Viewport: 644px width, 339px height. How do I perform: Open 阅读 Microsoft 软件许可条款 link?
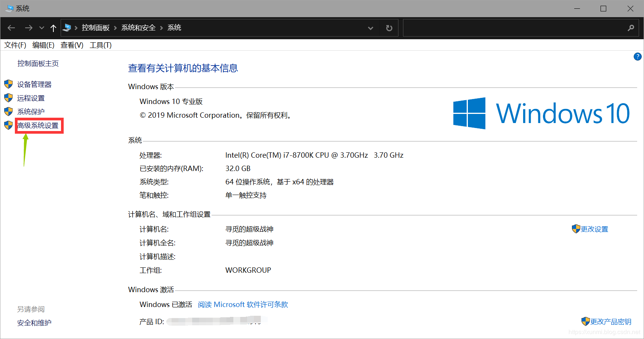243,305
